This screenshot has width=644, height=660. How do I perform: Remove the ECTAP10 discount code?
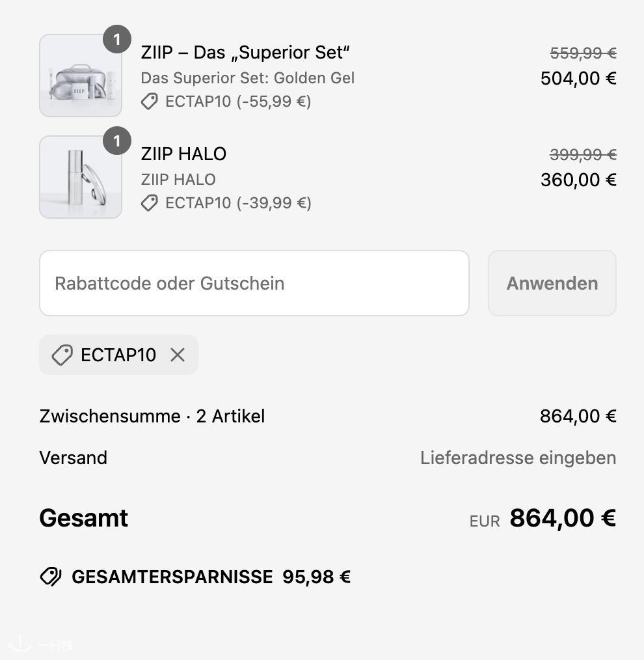pos(178,355)
